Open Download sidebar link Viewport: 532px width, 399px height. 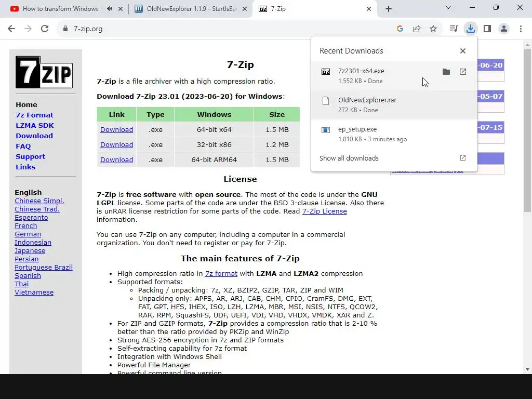coord(34,136)
